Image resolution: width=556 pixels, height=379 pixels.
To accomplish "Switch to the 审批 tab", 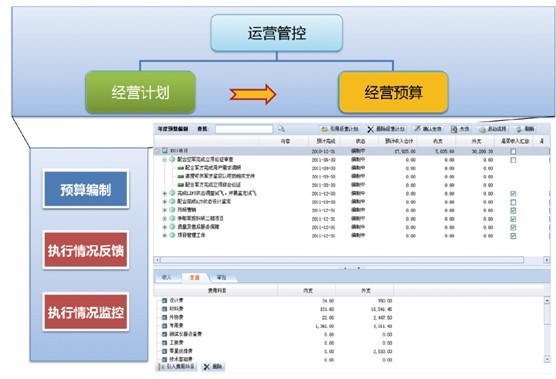I will coord(221,278).
